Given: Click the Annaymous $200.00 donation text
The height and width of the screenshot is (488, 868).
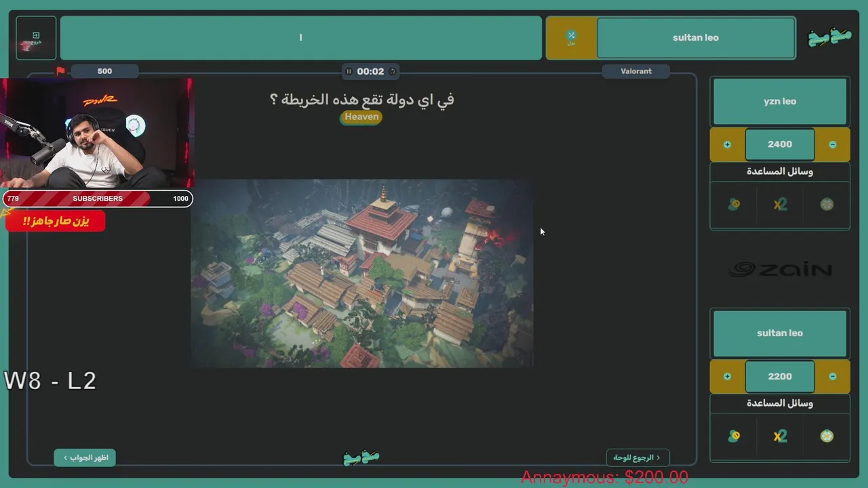Looking at the screenshot, I should (x=605, y=478).
